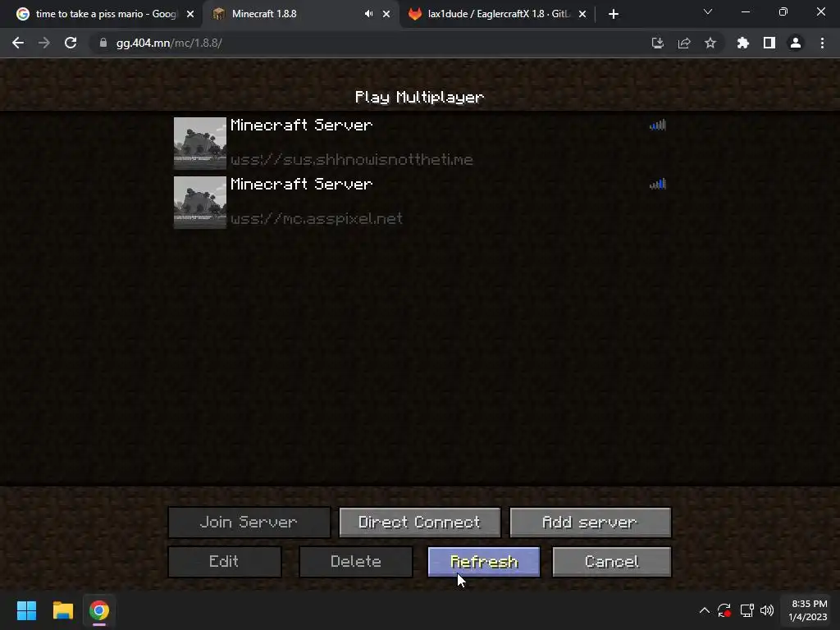Click the wss://sus.shhnowisnotthetime address text
840x630 pixels.
tap(351, 160)
